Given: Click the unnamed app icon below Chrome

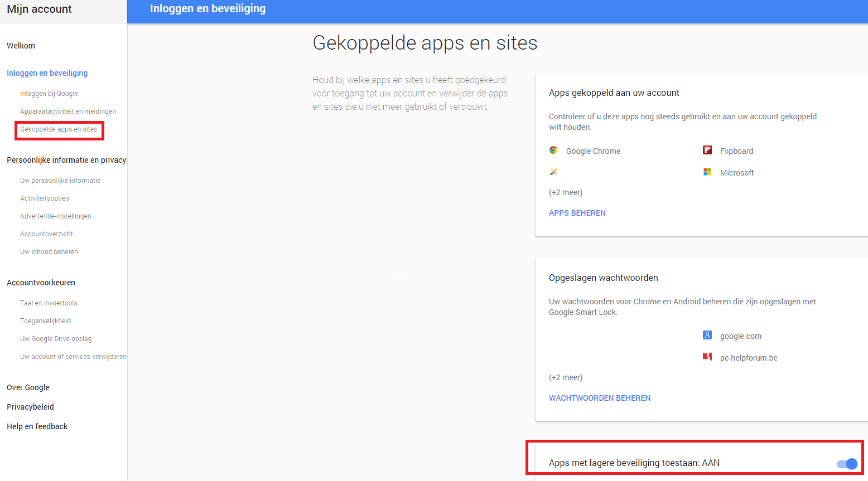Looking at the screenshot, I should pyautogui.click(x=553, y=172).
